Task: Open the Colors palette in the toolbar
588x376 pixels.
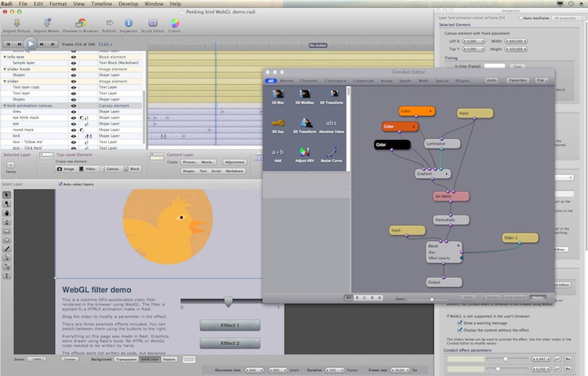Action: click(x=174, y=24)
